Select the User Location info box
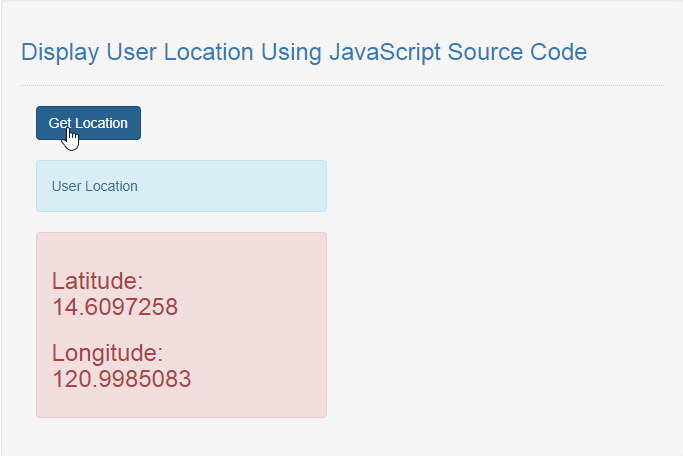This screenshot has width=683, height=456. pyautogui.click(x=181, y=186)
